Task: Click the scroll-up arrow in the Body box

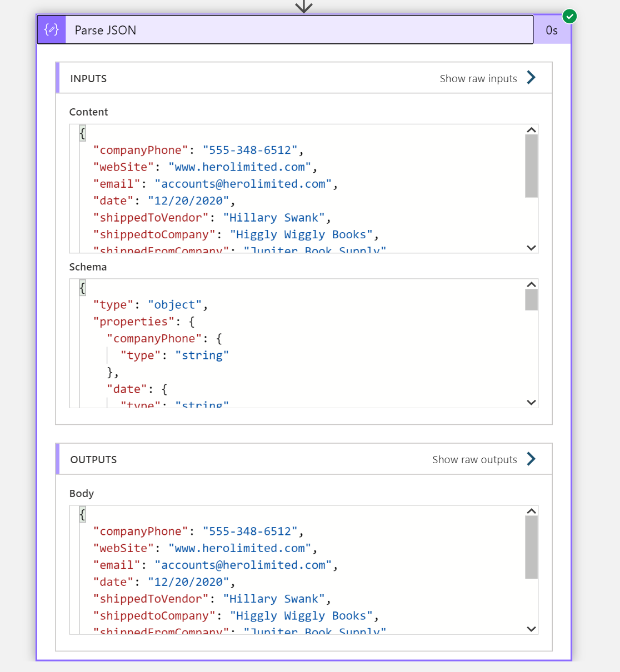Action: (531, 510)
